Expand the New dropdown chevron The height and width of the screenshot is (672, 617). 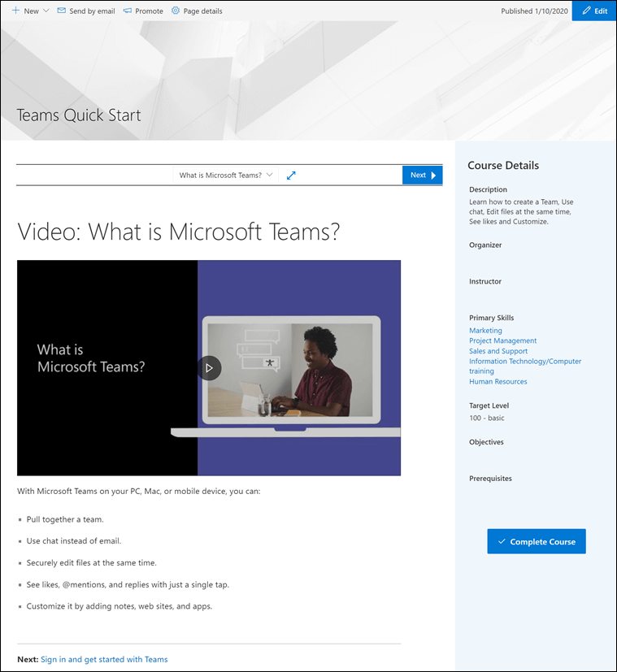click(46, 11)
